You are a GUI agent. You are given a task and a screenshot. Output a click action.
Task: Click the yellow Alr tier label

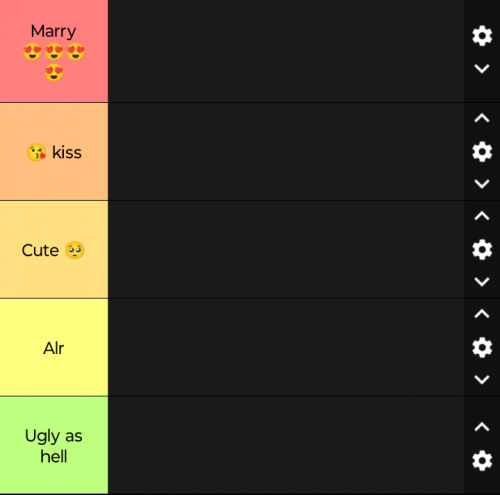[54, 347]
